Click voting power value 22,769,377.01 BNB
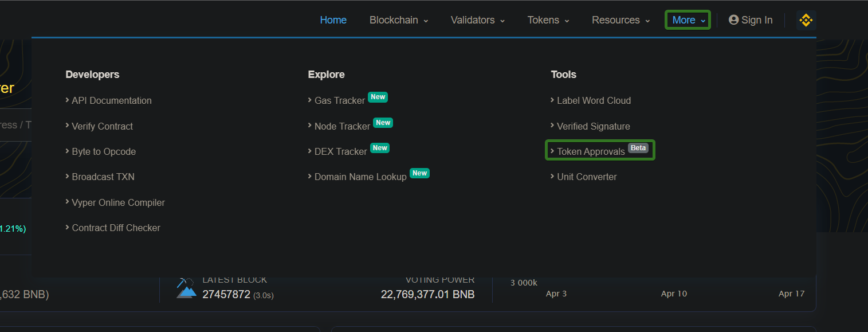The height and width of the screenshot is (332, 868). pyautogui.click(x=427, y=294)
